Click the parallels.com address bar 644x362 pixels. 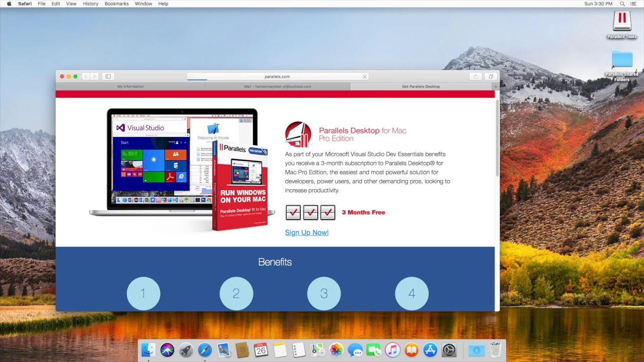click(278, 76)
